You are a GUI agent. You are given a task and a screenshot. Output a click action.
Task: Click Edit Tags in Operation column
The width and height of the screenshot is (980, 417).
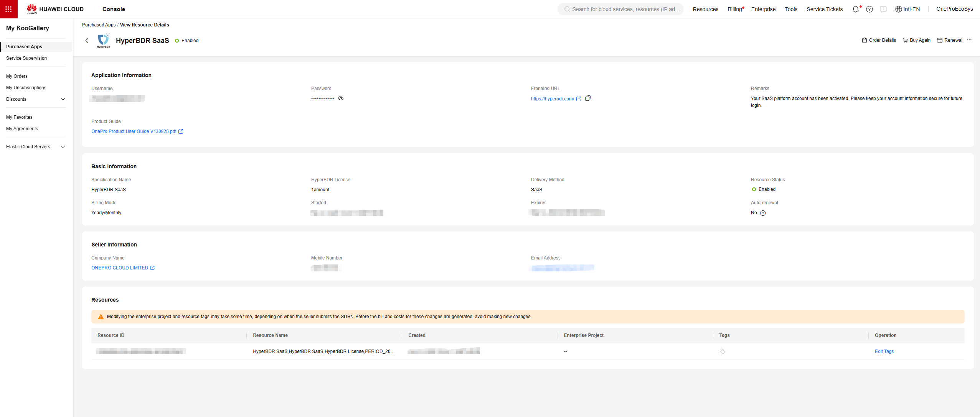tap(884, 351)
